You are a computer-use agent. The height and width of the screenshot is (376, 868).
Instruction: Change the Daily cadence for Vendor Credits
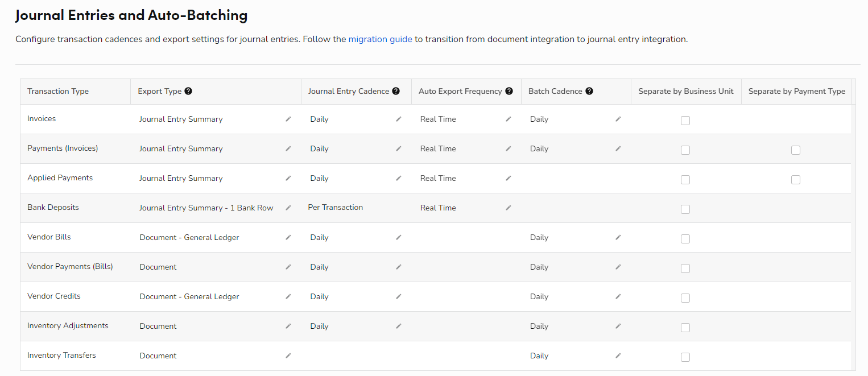click(x=398, y=296)
